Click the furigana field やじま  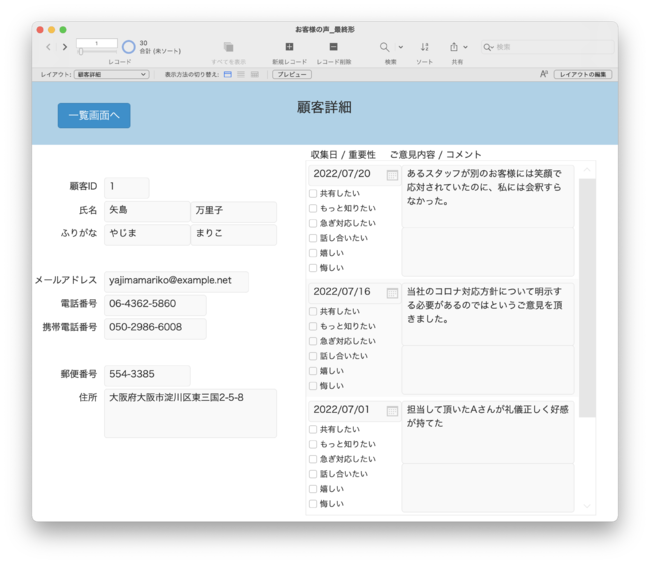[147, 235]
